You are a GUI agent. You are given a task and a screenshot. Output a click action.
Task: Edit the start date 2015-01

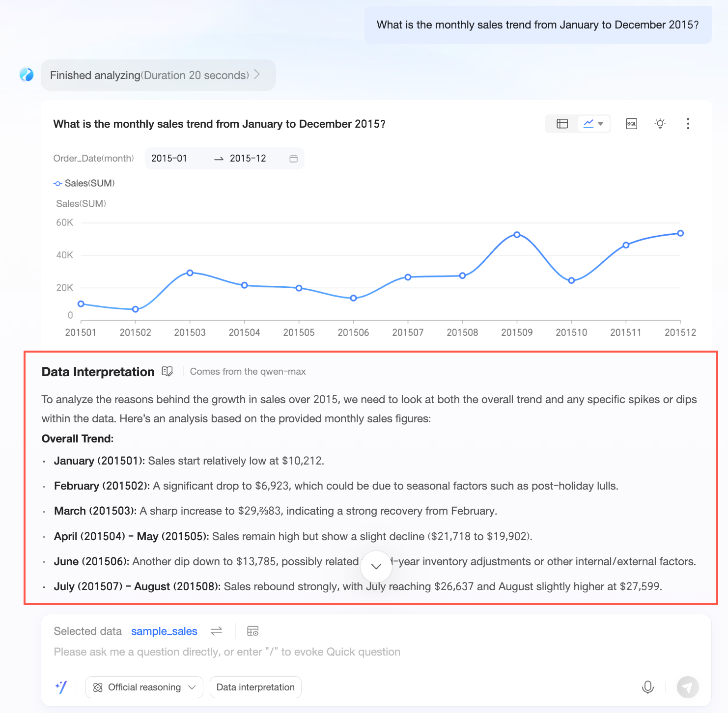click(169, 158)
